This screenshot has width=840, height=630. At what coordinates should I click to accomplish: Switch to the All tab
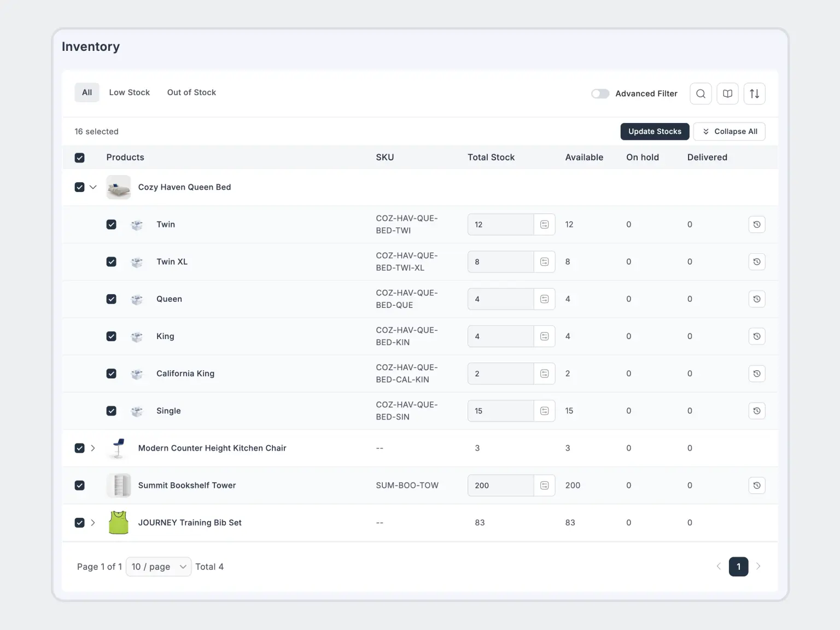tap(87, 92)
